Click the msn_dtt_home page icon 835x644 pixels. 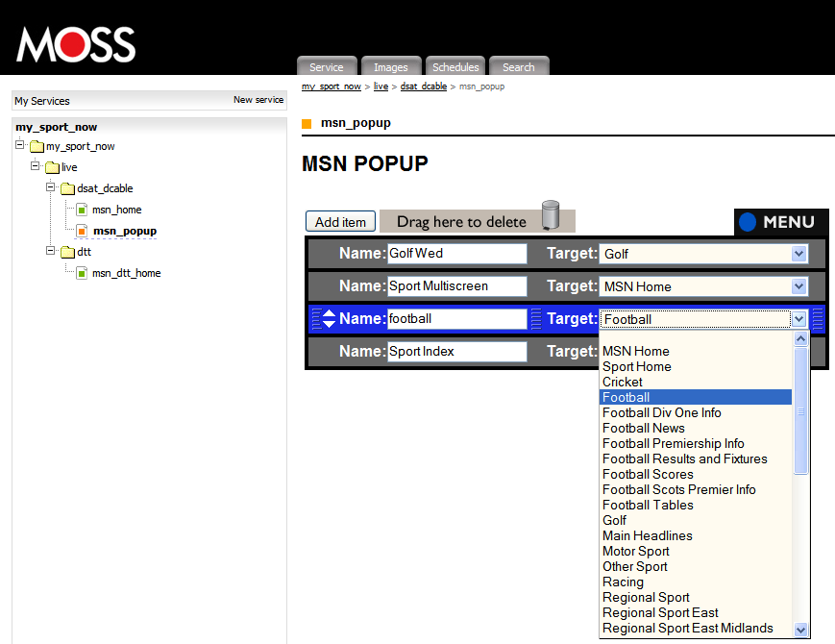click(x=82, y=273)
